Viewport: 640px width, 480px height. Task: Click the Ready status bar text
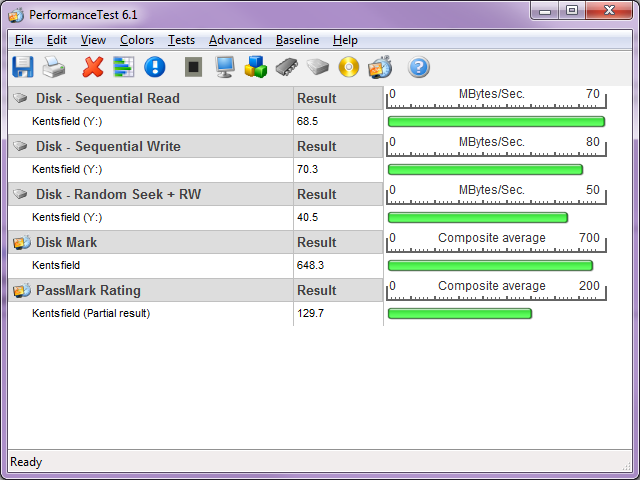[26, 462]
